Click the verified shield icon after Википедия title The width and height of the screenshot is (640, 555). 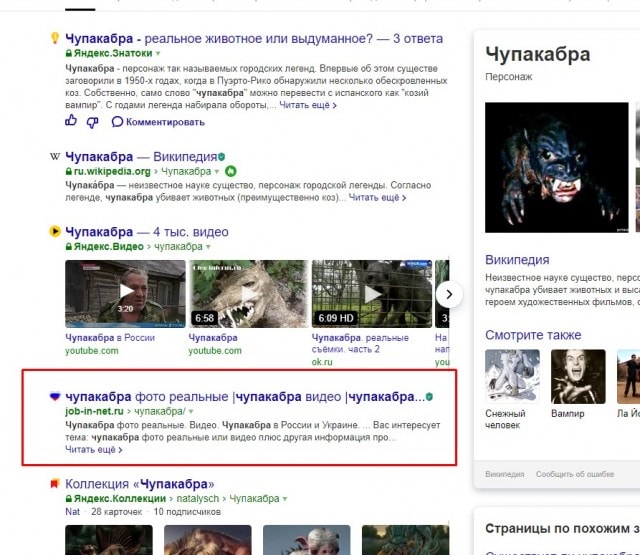[222, 157]
